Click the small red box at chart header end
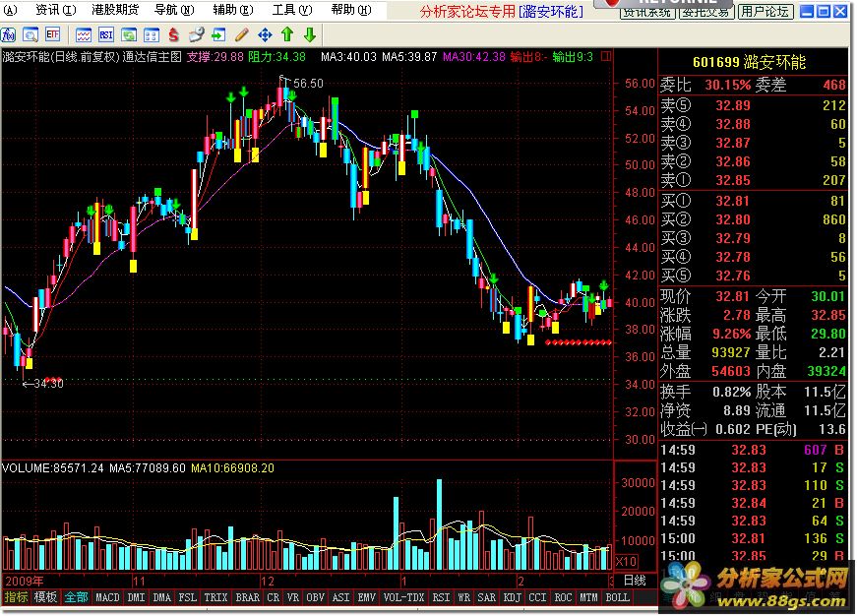857x616 pixels. pos(606,56)
